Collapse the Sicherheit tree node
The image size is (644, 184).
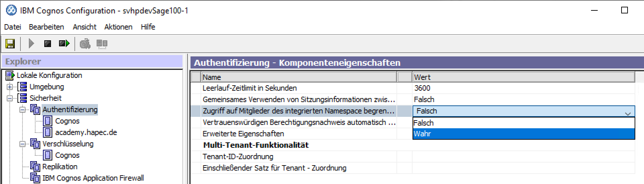(x=10, y=98)
